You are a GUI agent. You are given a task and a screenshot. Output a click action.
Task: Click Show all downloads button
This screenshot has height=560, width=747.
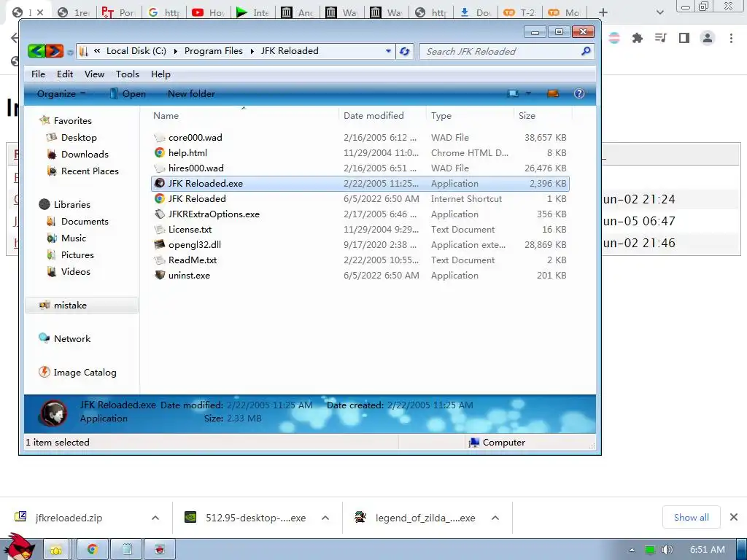(x=692, y=517)
